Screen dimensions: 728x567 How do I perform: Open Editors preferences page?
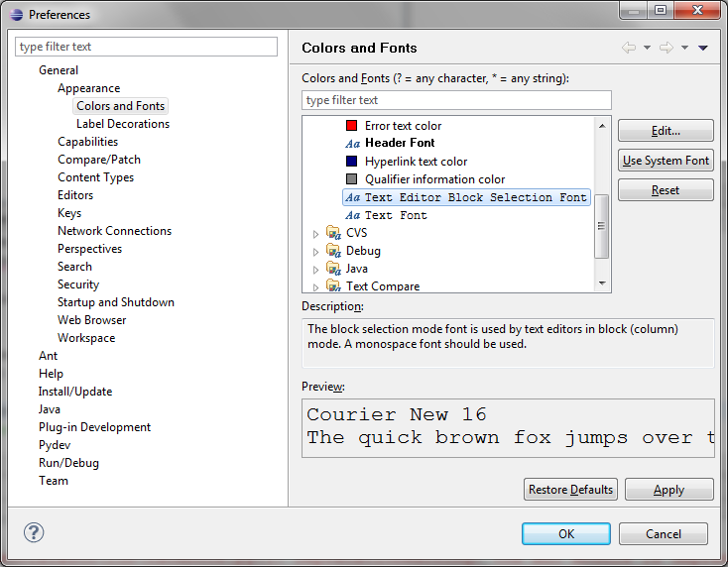75,195
